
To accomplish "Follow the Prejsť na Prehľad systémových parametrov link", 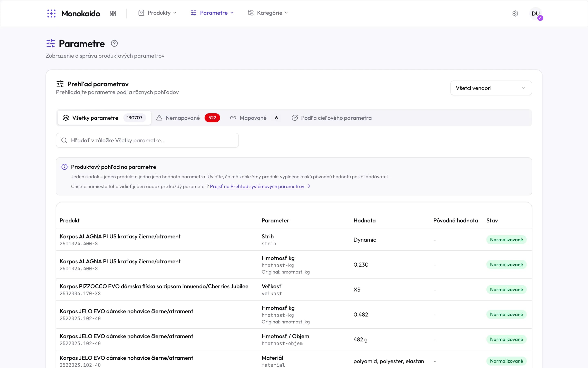I will (x=257, y=186).
